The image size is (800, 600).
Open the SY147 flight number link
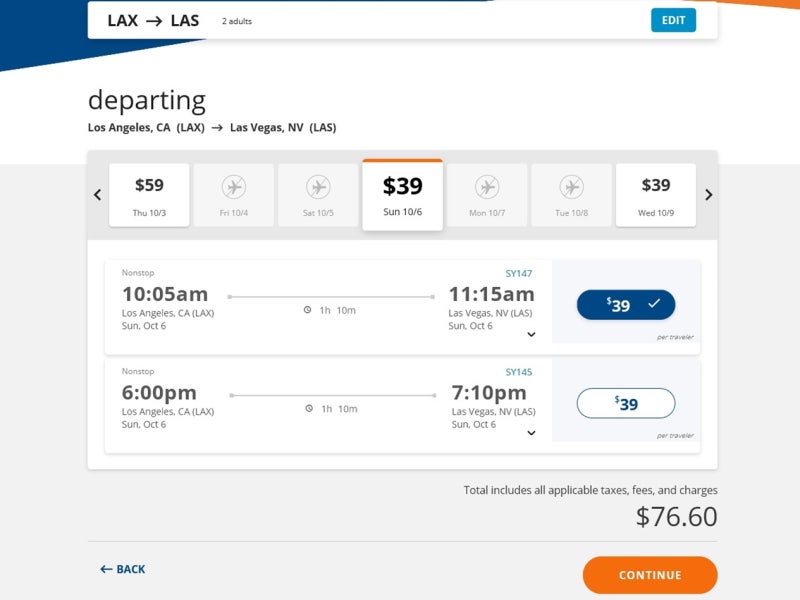[x=518, y=273]
